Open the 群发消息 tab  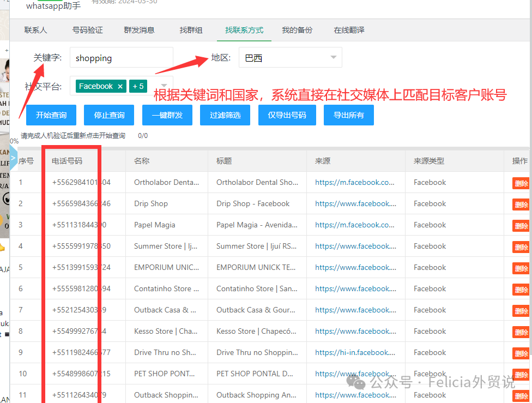[139, 30]
